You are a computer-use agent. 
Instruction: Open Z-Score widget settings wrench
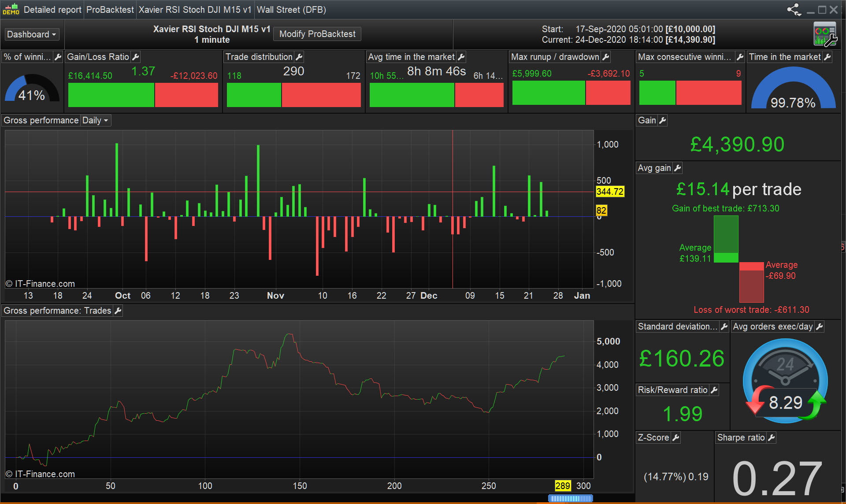(676, 437)
